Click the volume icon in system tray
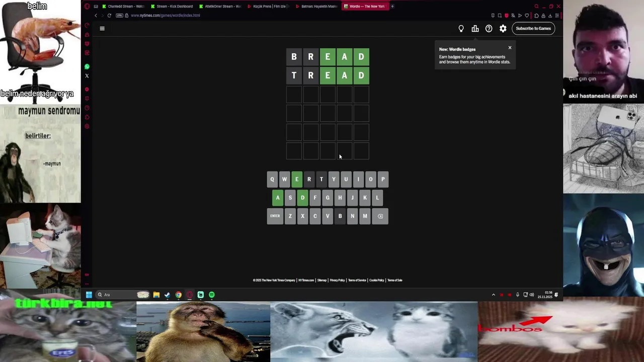The width and height of the screenshot is (644, 362). (x=531, y=295)
